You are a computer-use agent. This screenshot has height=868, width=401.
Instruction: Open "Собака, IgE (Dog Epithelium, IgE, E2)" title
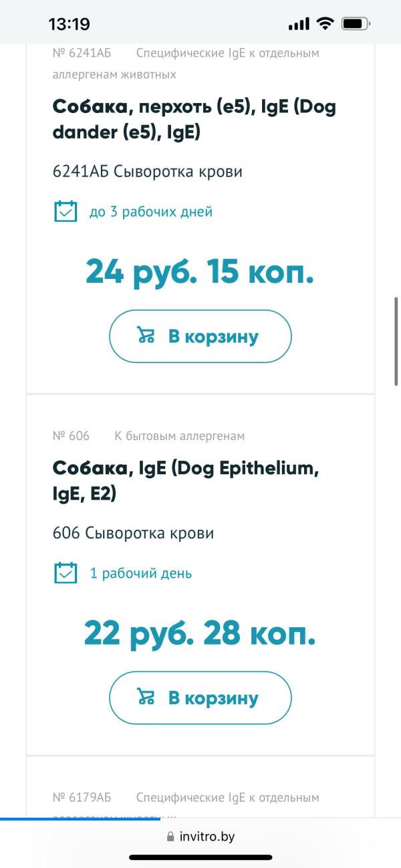(x=186, y=481)
